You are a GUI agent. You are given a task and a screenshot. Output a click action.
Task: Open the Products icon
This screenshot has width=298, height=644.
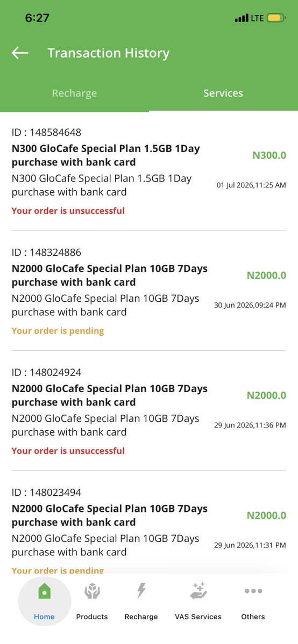[92, 592]
